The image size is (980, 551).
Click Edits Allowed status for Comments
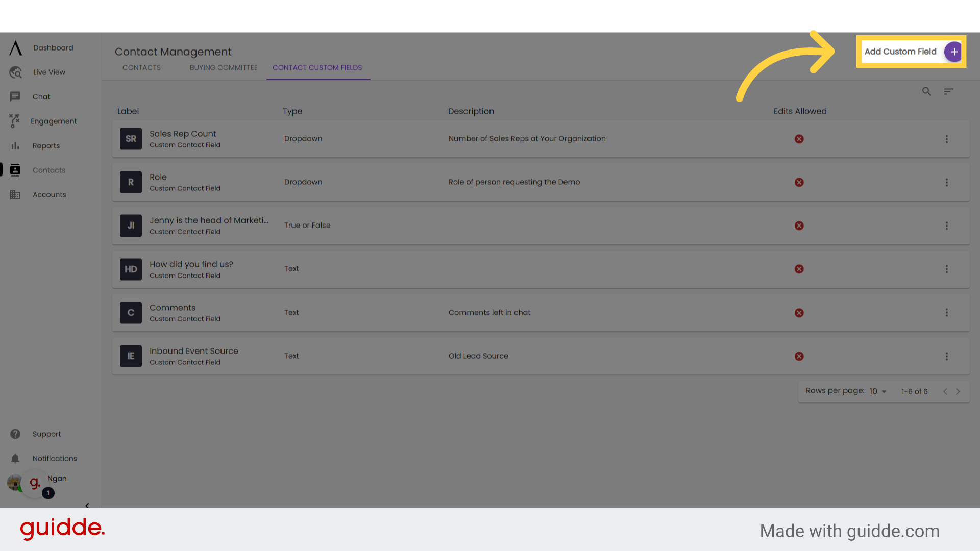click(x=799, y=313)
